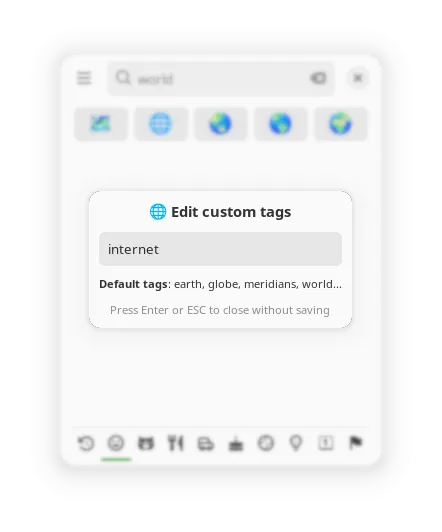
Task: Select the globe with meridians emoji
Action: tap(161, 124)
